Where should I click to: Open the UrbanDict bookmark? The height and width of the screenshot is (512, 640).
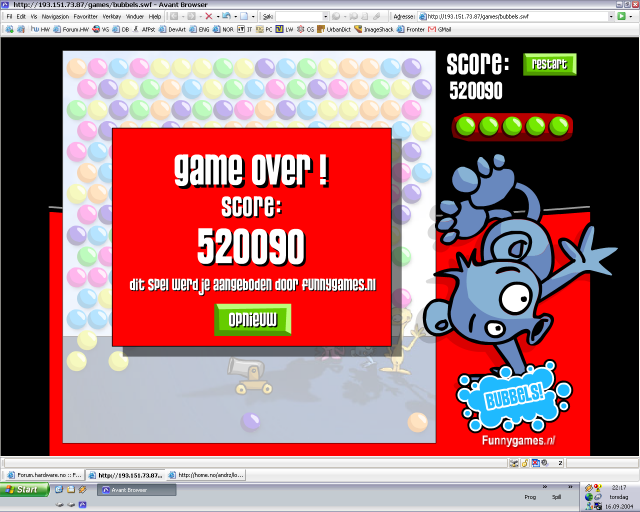tap(334, 29)
